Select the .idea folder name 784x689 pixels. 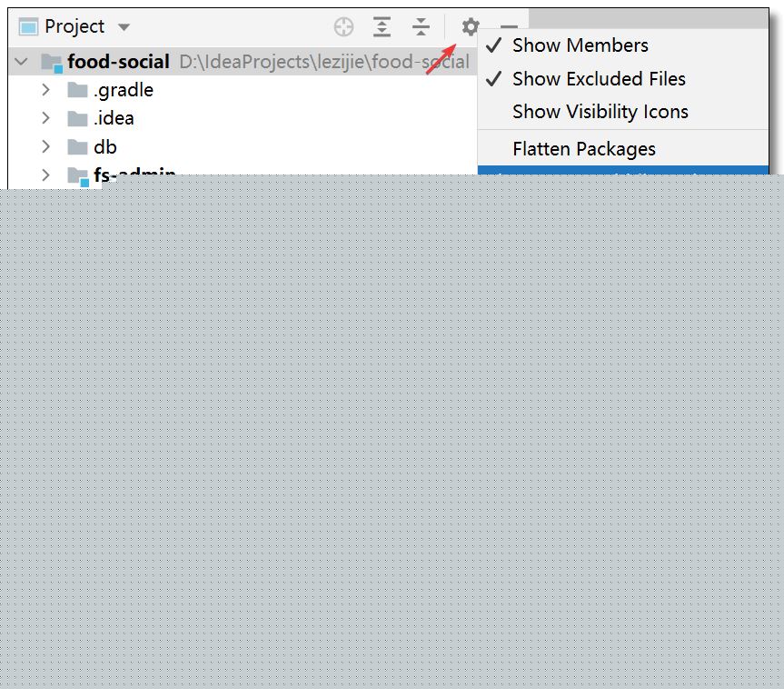114,118
